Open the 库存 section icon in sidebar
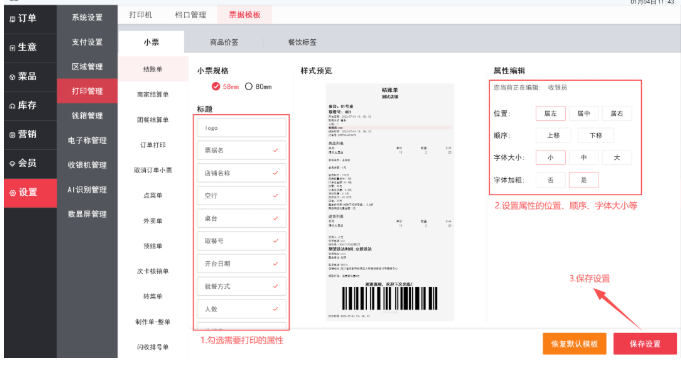The width and height of the screenshot is (681, 368). tap(12, 106)
